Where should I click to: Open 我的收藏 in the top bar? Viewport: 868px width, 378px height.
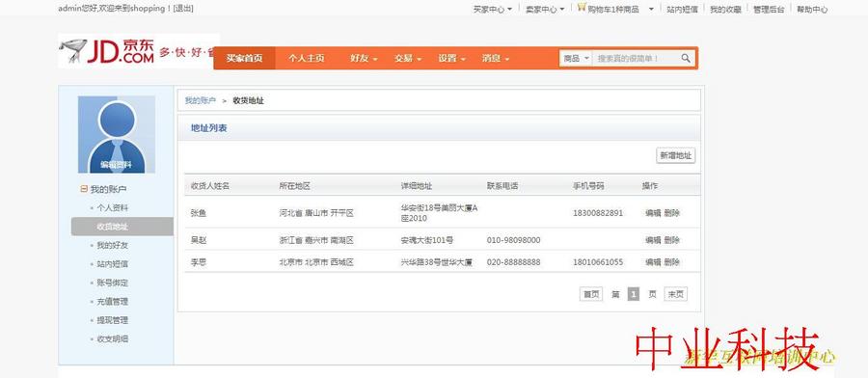(x=725, y=10)
